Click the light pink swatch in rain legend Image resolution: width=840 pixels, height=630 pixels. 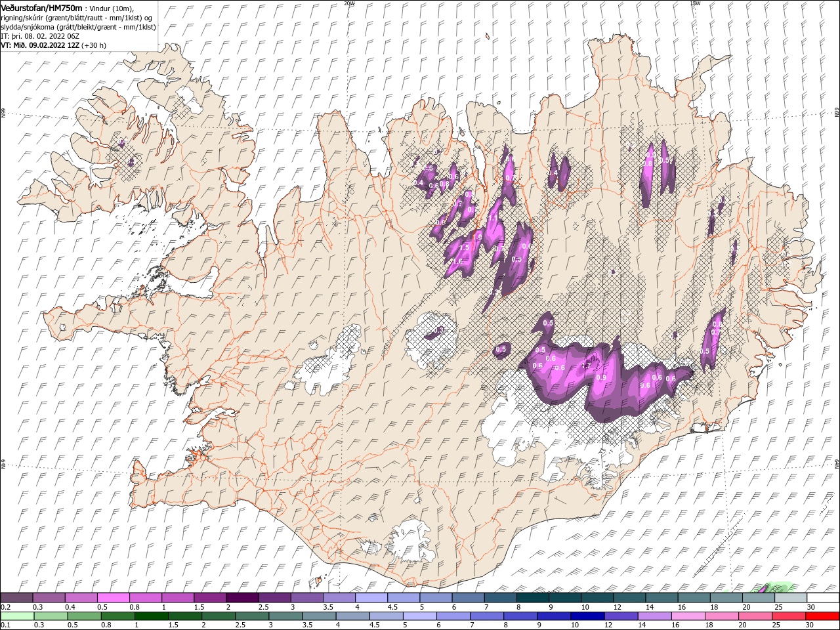(x=688, y=616)
